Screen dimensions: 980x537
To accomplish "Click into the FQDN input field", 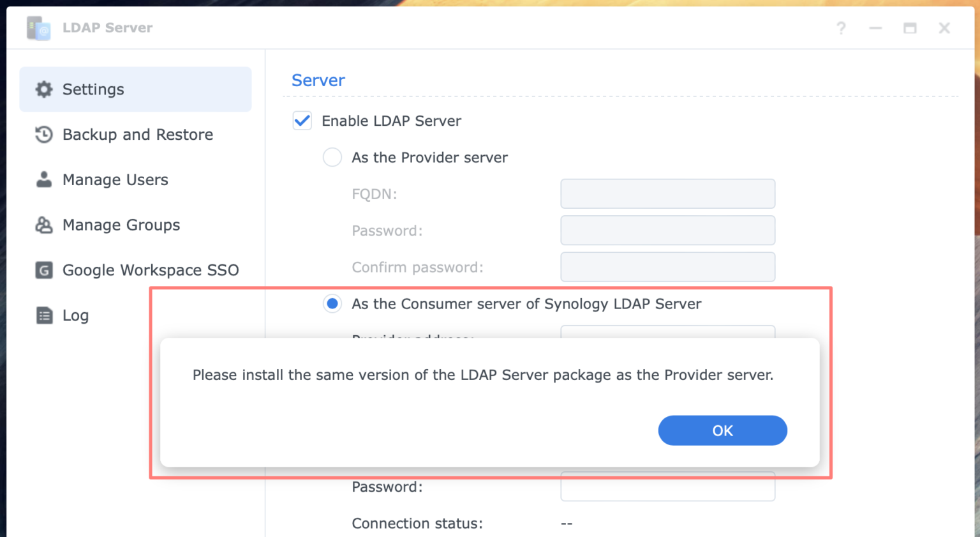I will pos(667,193).
